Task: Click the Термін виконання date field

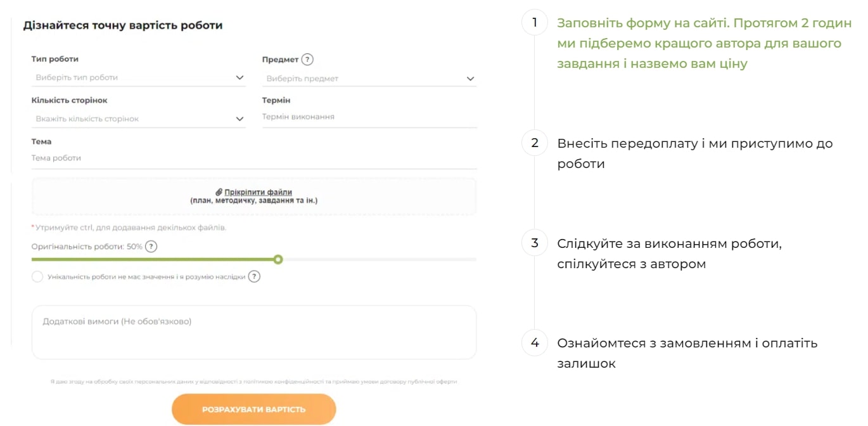Action: click(x=369, y=117)
